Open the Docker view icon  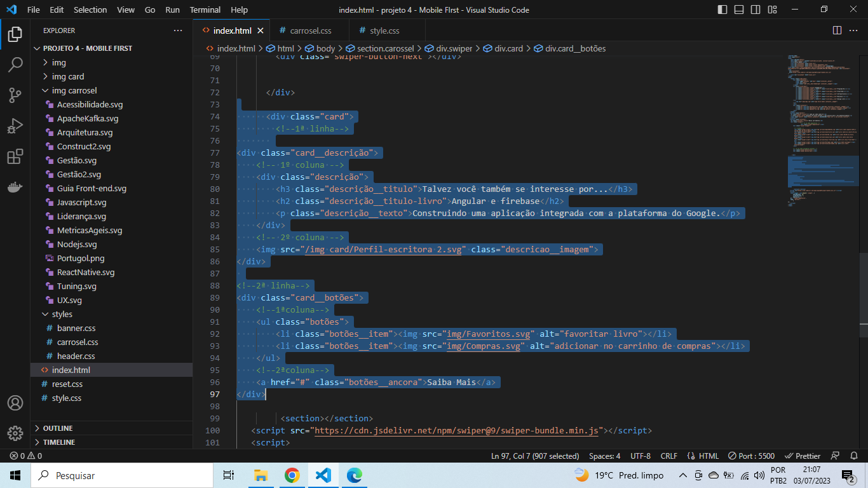tap(15, 187)
